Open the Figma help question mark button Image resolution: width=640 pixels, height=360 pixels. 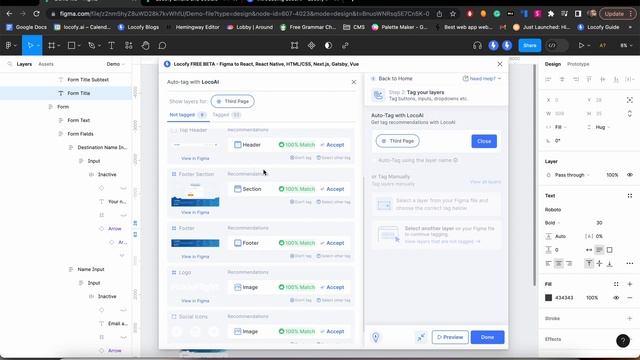(623, 340)
